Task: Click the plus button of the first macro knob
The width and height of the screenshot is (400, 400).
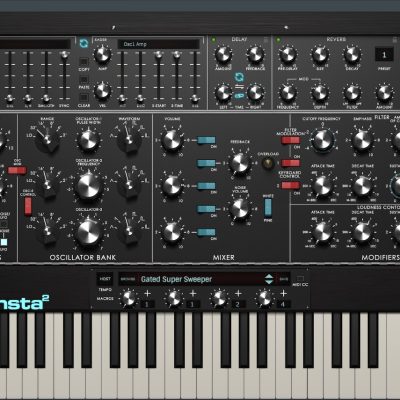Action: tap(147, 293)
